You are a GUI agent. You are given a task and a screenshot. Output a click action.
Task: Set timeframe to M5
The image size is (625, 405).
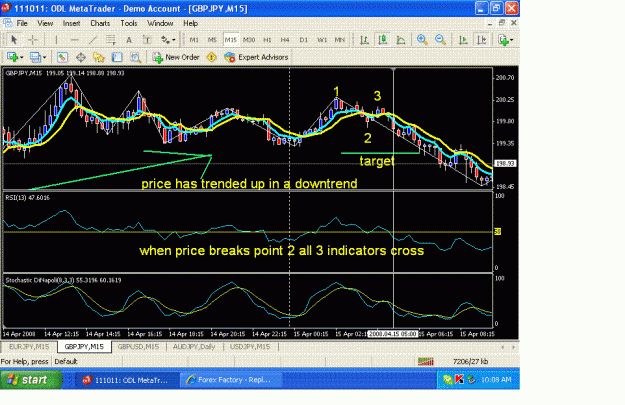212,40
